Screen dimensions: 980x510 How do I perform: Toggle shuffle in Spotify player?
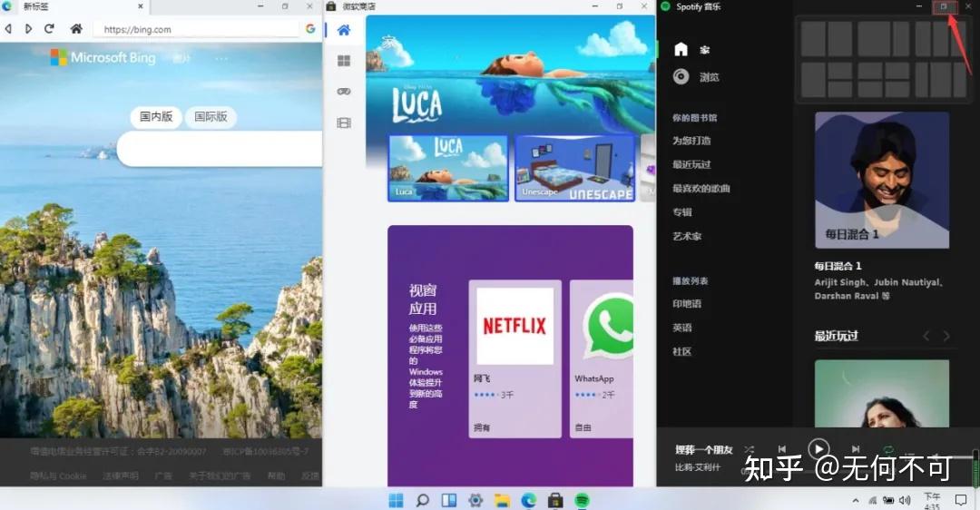coord(750,449)
